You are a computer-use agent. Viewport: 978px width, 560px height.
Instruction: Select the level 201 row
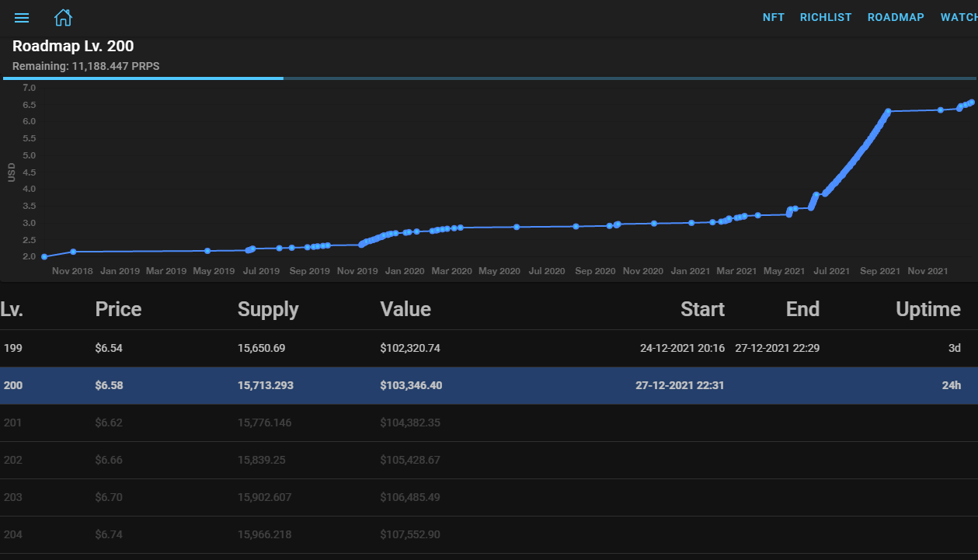pyautogui.click(x=489, y=423)
